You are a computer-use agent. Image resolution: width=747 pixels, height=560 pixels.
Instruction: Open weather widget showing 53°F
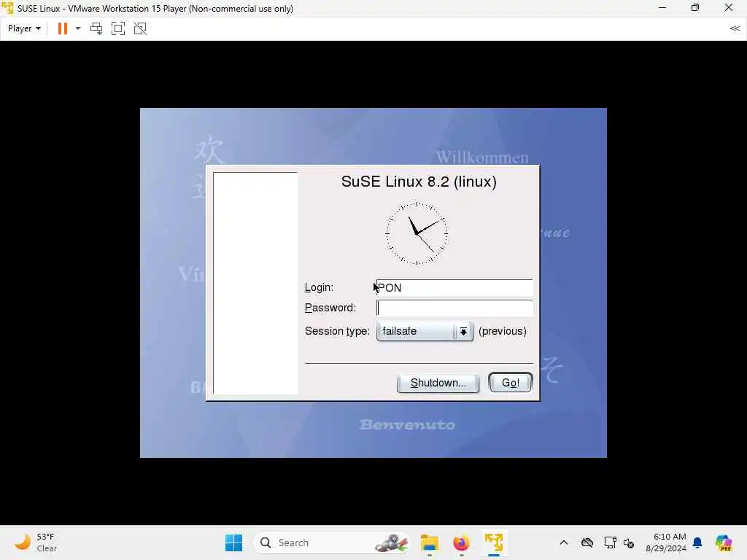[x=36, y=542]
